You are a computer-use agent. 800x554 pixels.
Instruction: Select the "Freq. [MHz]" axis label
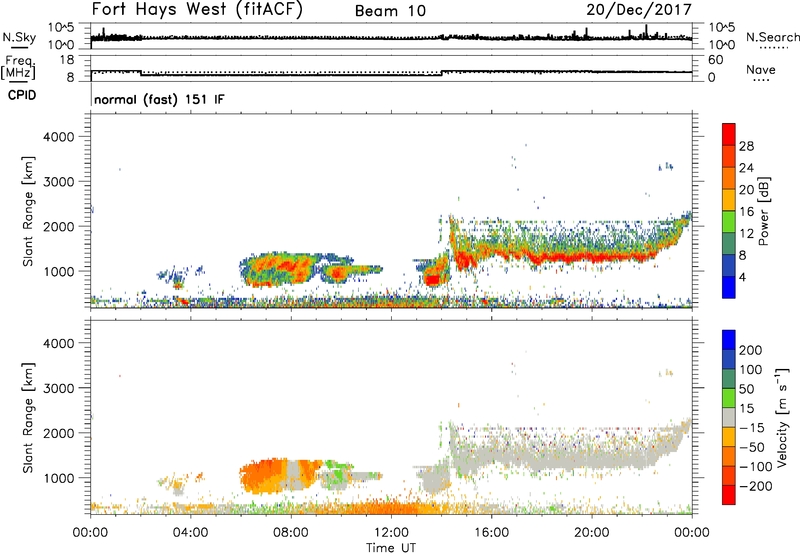[x=19, y=68]
